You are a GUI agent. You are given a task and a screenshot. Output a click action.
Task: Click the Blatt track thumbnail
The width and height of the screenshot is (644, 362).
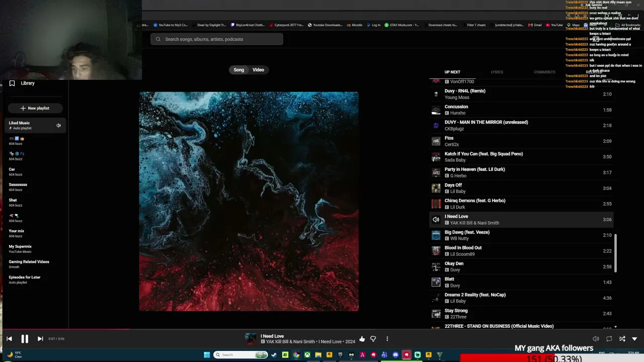tap(436, 282)
